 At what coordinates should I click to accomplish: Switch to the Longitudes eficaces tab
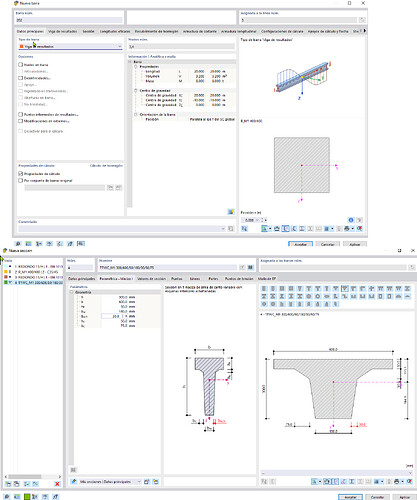(115, 31)
